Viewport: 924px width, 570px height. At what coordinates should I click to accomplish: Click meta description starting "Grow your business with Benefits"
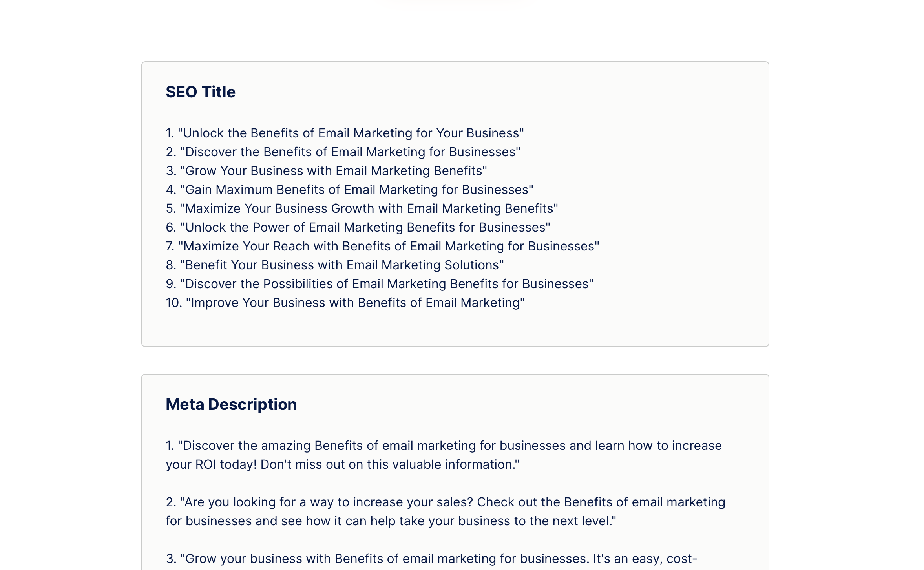431,559
